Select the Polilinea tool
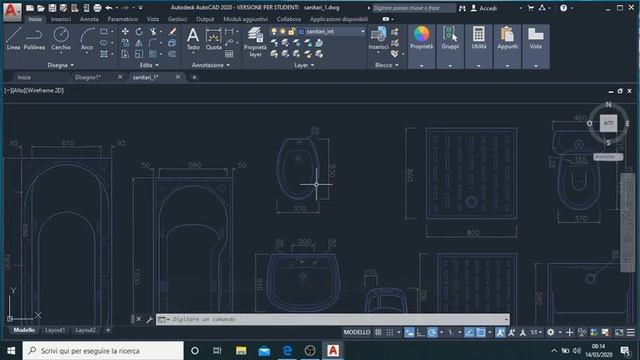This screenshot has height=360, width=640. [x=34, y=39]
